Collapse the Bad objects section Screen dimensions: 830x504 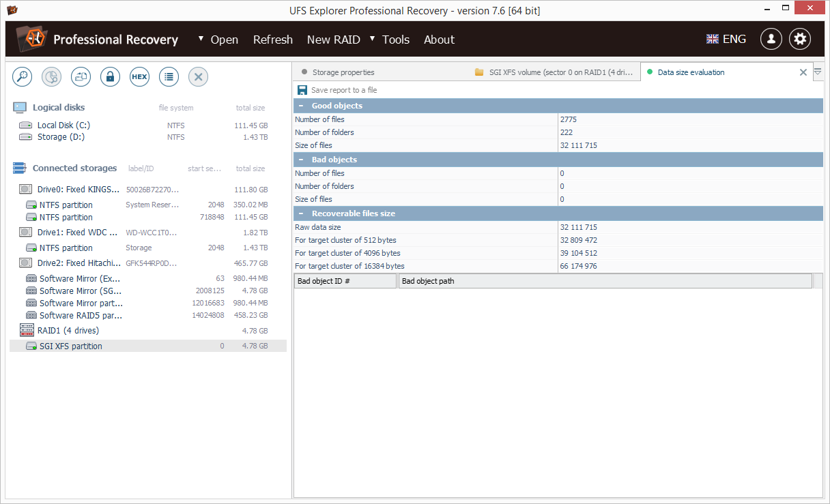[300, 160]
